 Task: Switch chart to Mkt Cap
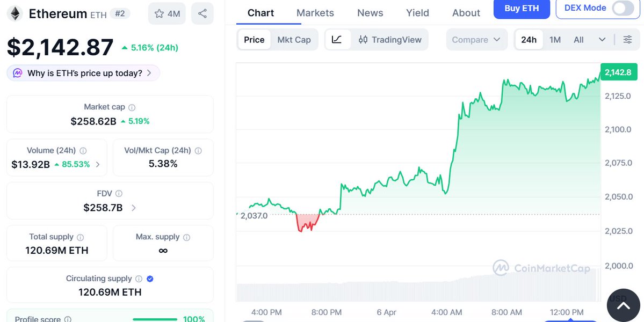click(294, 40)
